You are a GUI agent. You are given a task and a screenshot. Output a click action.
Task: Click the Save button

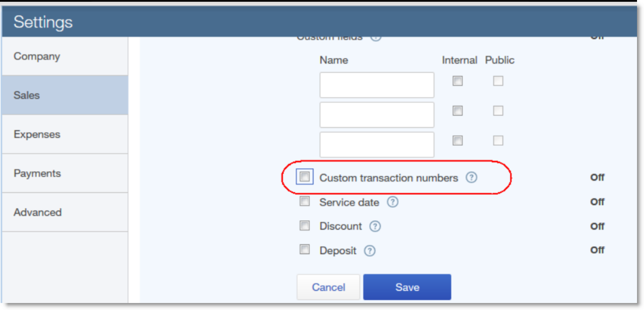click(407, 287)
